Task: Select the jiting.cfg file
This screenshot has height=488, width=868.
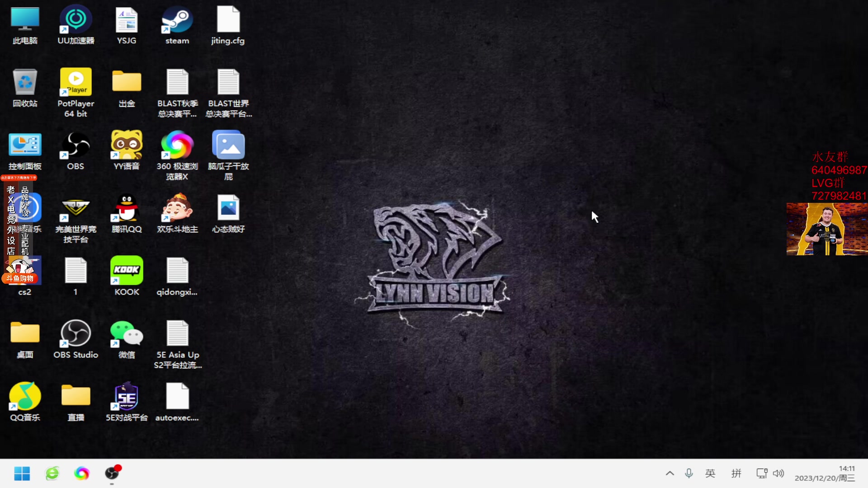Action: (x=228, y=20)
